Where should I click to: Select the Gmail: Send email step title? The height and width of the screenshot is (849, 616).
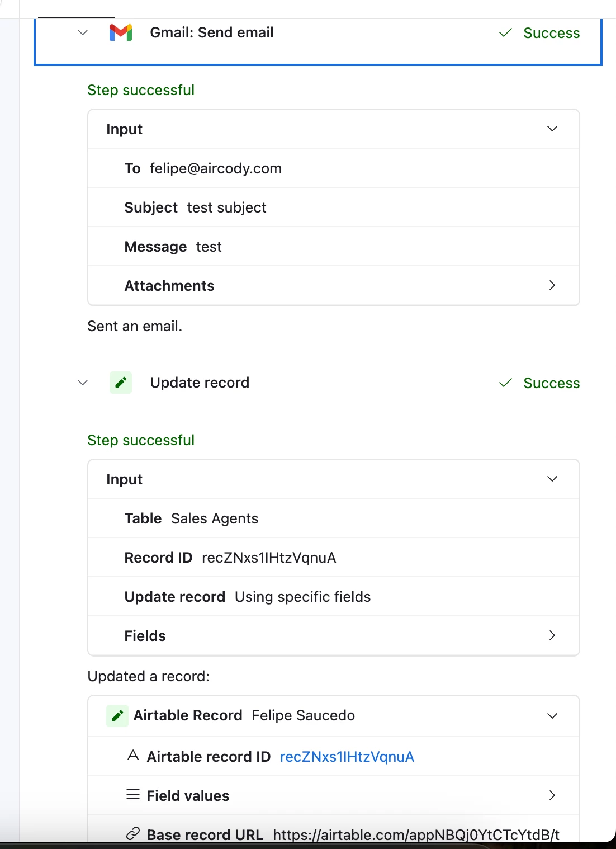[x=212, y=32]
